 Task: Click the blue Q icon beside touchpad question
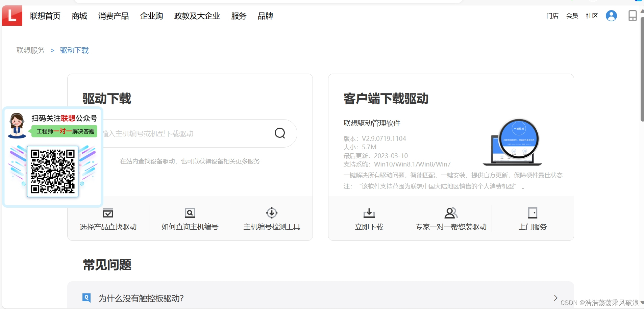[86, 298]
